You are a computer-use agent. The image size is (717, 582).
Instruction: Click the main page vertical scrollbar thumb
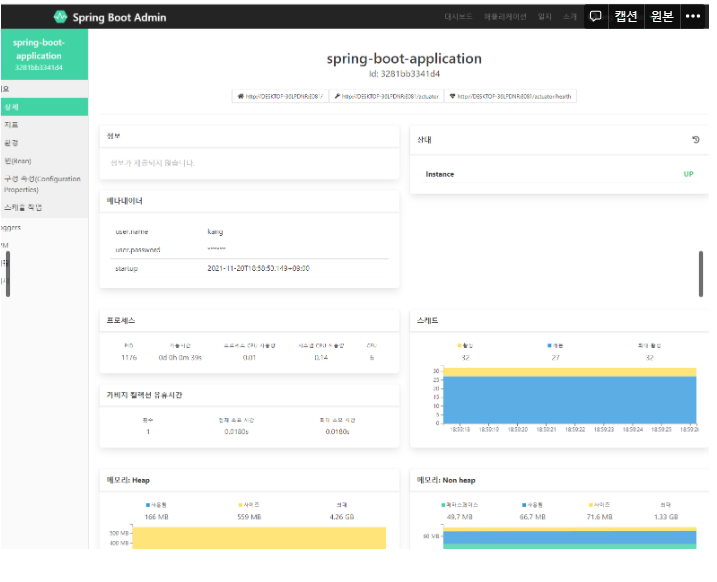pos(701,274)
